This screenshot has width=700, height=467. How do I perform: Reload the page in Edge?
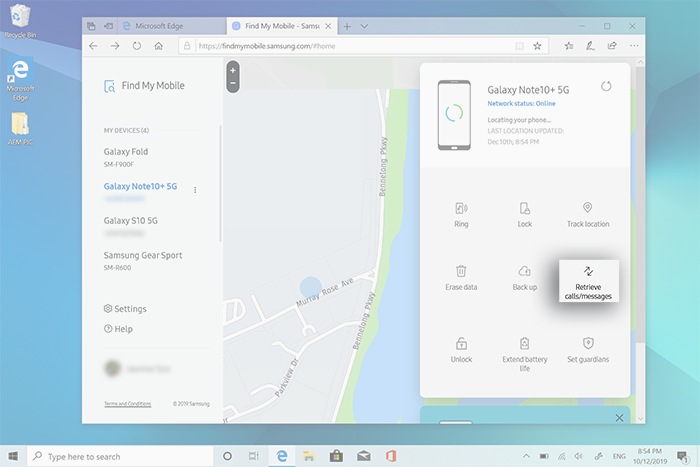click(137, 46)
